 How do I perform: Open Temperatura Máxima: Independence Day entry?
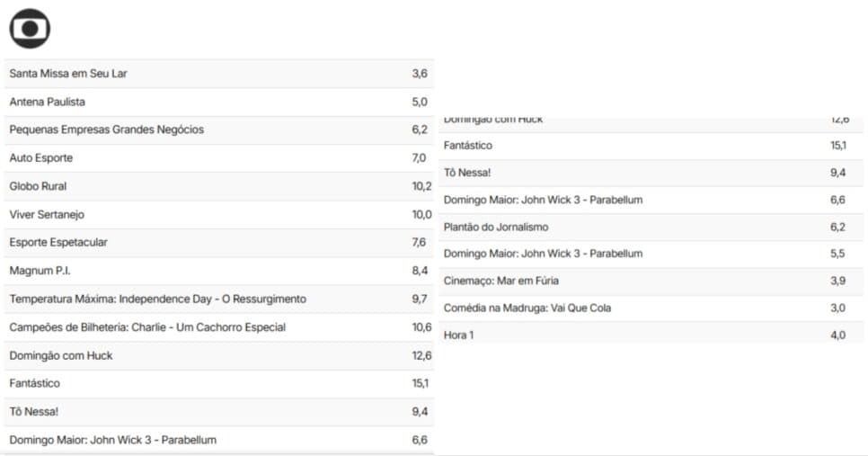click(x=219, y=300)
